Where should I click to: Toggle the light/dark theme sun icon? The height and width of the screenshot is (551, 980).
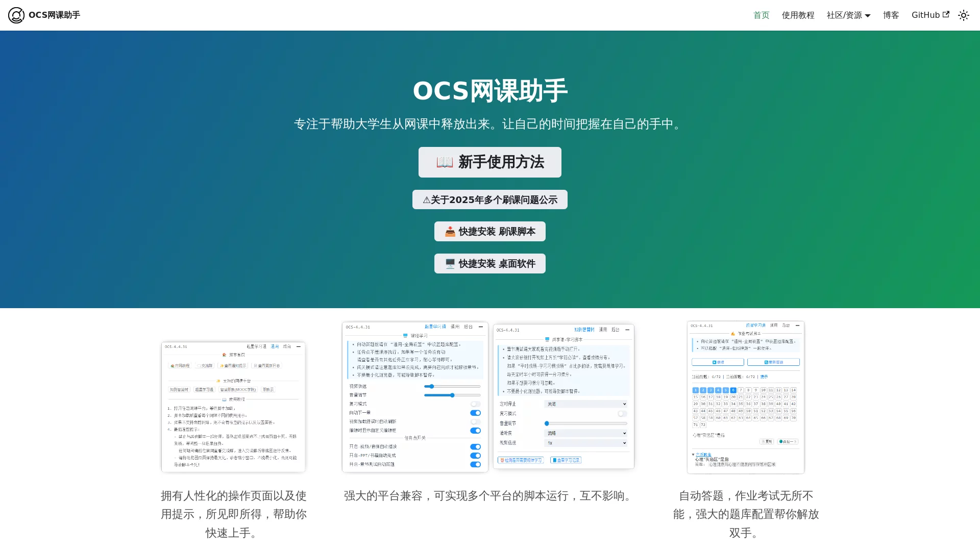click(964, 15)
